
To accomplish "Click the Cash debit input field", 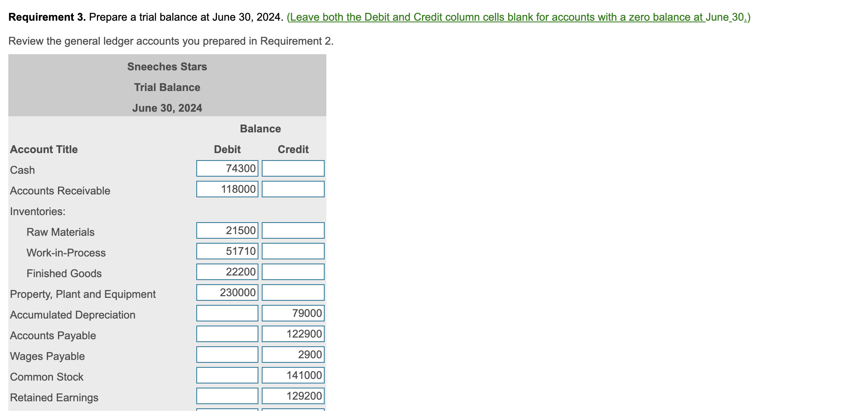I will (227, 168).
